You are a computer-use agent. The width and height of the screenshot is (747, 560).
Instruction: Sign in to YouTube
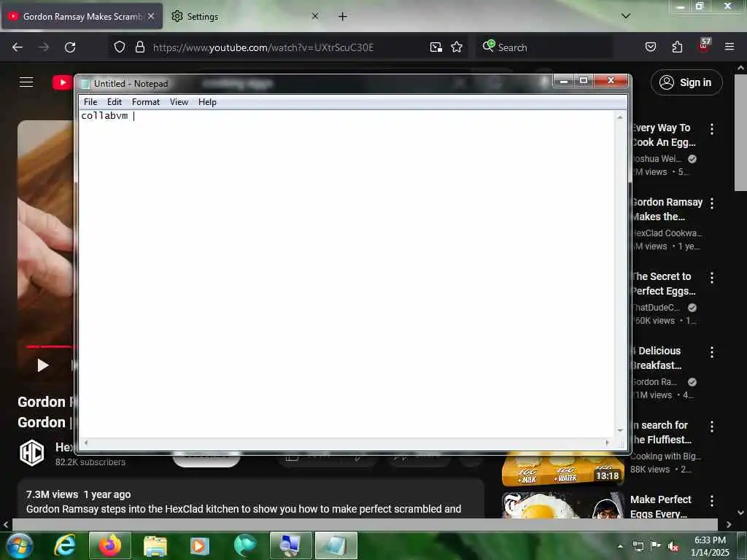(686, 82)
